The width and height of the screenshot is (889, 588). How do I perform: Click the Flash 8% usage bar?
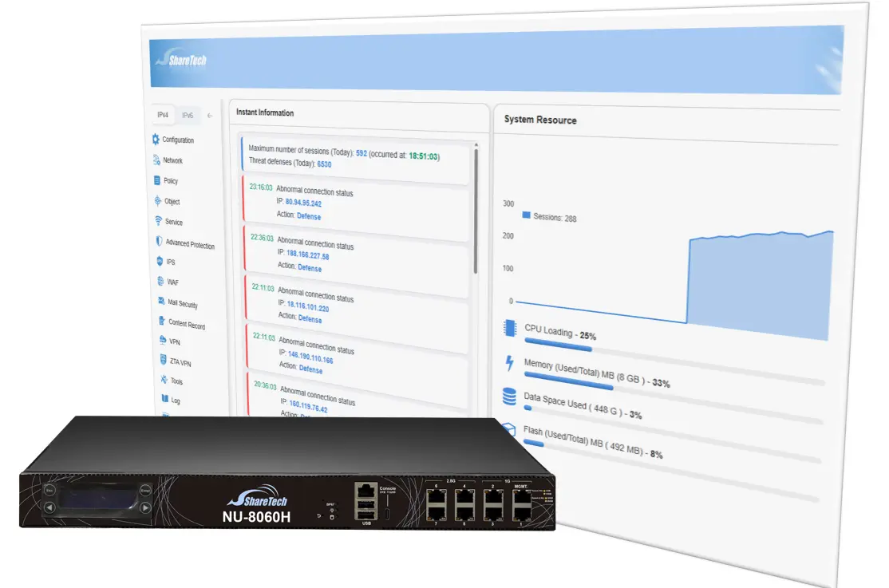pos(673,471)
